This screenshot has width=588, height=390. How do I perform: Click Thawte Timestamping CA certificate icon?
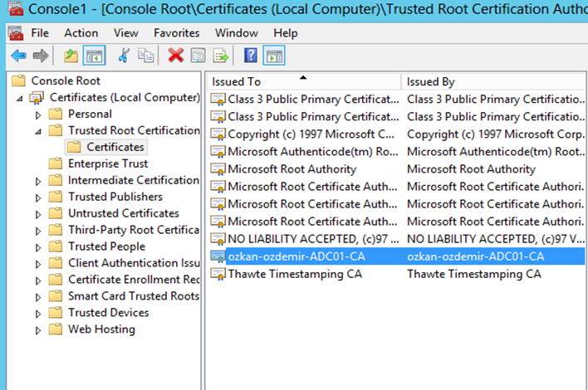[x=218, y=274]
